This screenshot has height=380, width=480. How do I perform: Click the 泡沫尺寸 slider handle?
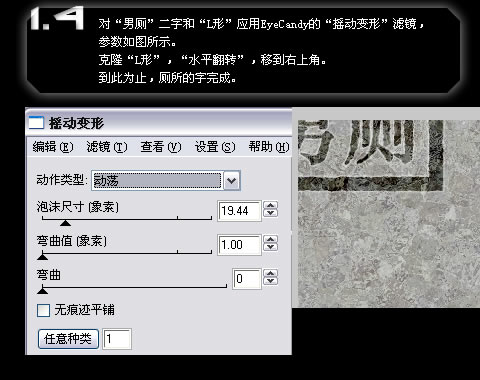tap(65, 223)
